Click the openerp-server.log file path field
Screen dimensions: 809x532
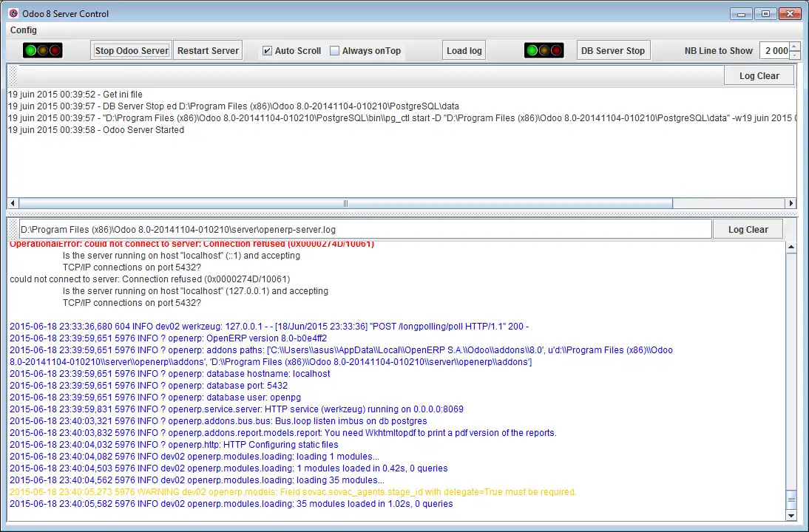point(365,229)
